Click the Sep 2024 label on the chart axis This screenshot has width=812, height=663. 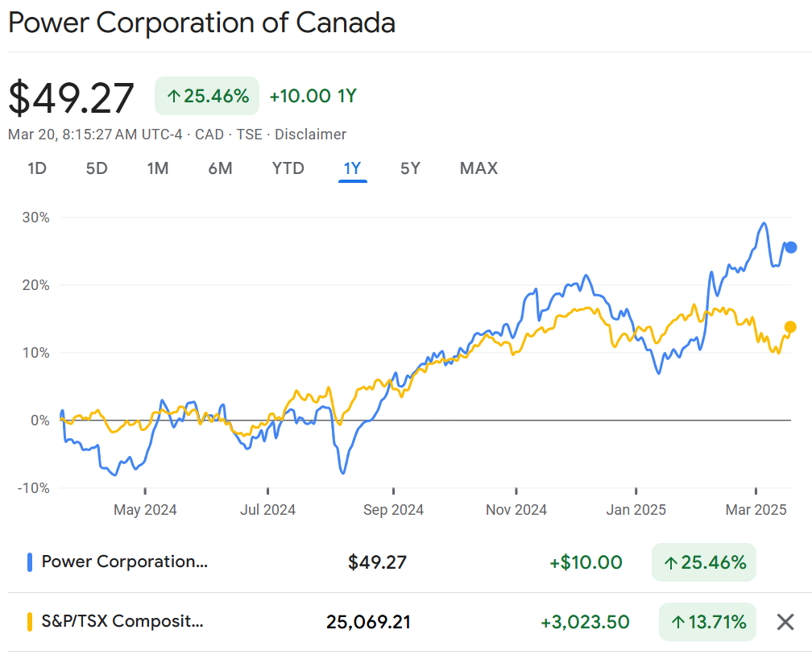click(393, 510)
